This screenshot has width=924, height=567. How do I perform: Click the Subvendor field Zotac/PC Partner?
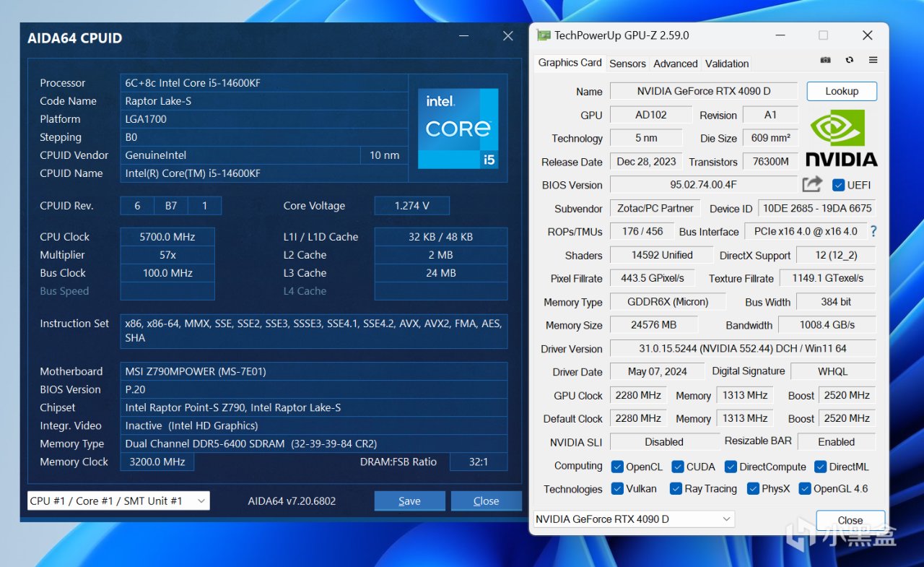pyautogui.click(x=655, y=208)
